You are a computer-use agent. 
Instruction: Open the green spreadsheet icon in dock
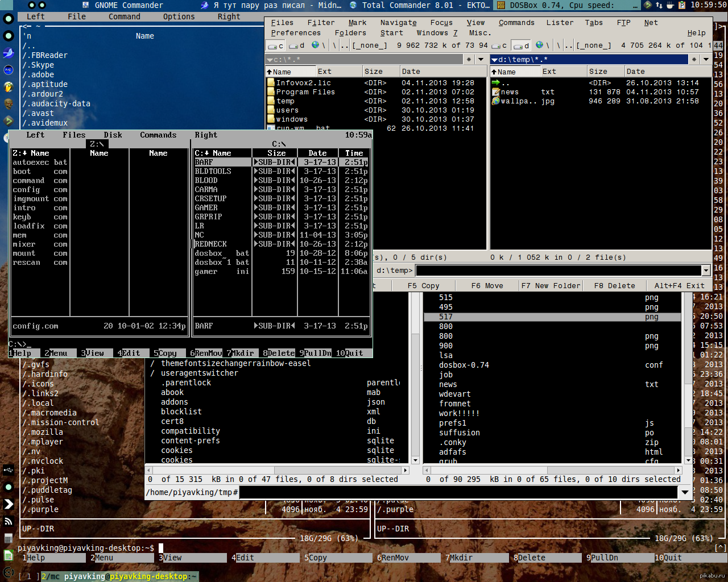pos(9,555)
